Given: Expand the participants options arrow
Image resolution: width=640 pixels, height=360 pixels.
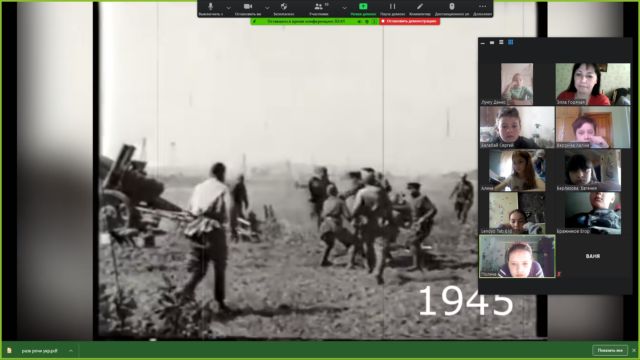Looking at the screenshot, I should click(344, 8).
